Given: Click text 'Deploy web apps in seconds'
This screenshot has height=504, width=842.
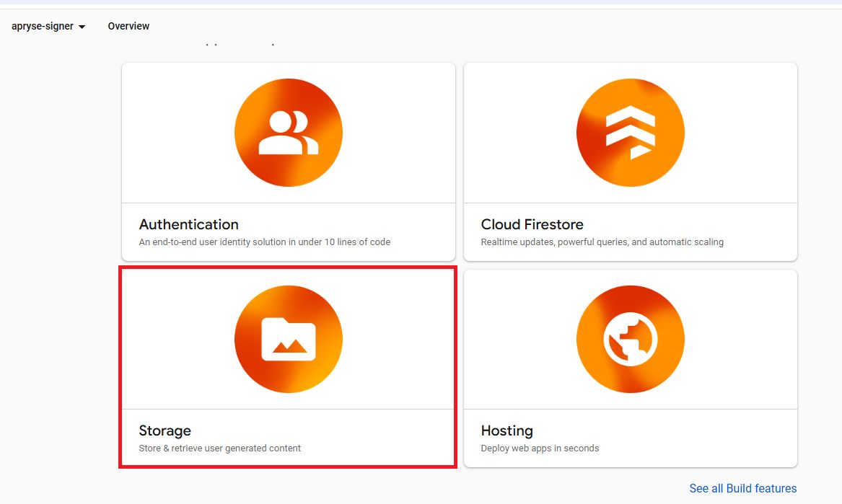Looking at the screenshot, I should coord(540,448).
